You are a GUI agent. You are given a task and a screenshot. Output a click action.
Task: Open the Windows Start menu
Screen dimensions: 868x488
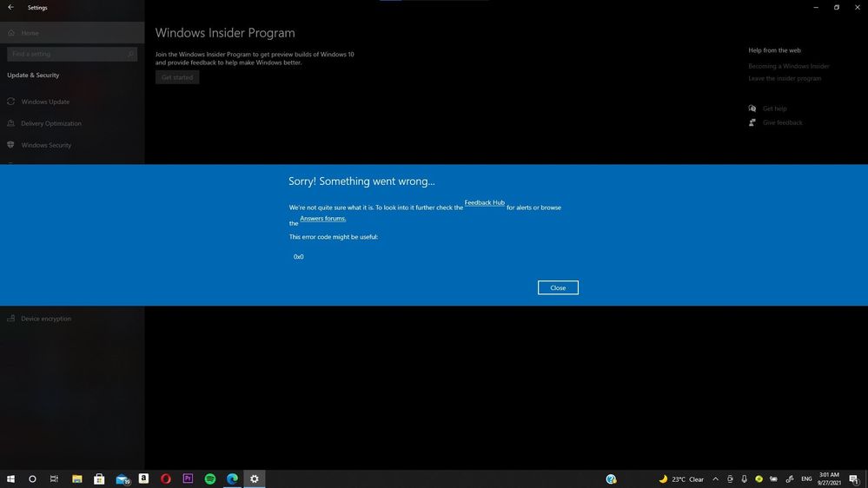pos(10,479)
